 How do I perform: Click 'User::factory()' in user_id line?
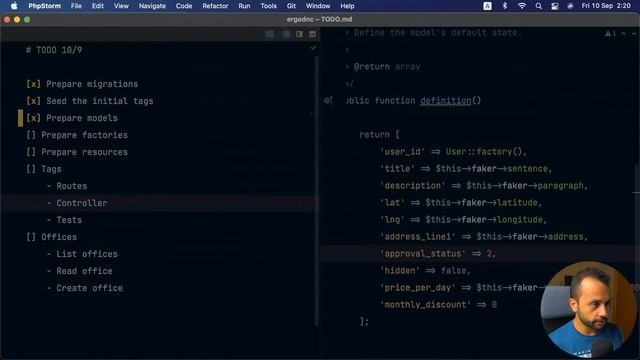(x=483, y=151)
